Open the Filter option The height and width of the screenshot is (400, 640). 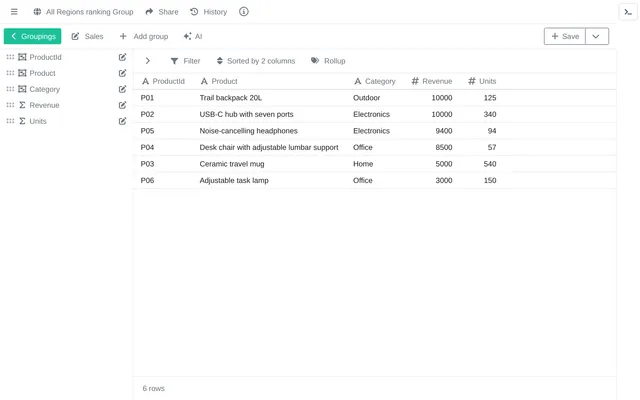(x=185, y=61)
